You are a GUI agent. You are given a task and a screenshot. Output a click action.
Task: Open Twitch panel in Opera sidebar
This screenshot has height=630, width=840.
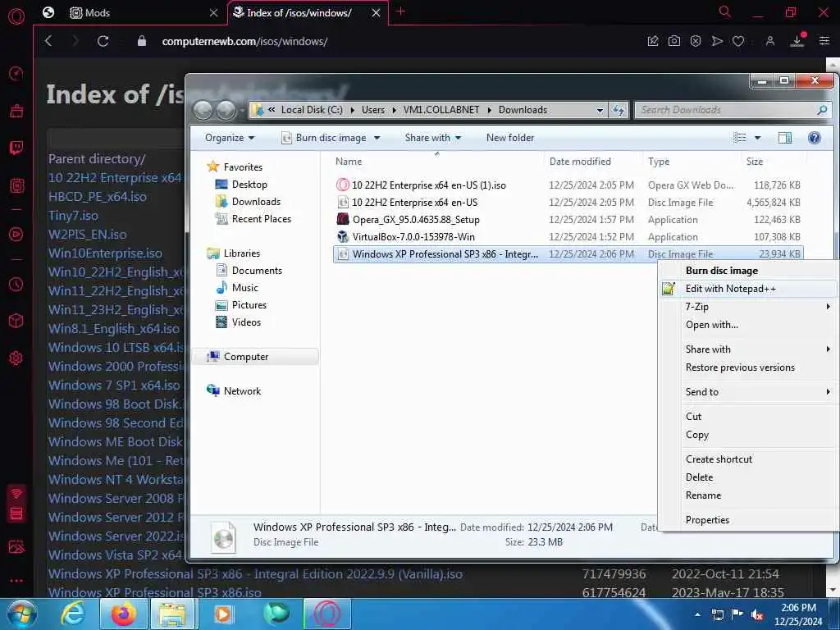click(x=16, y=148)
